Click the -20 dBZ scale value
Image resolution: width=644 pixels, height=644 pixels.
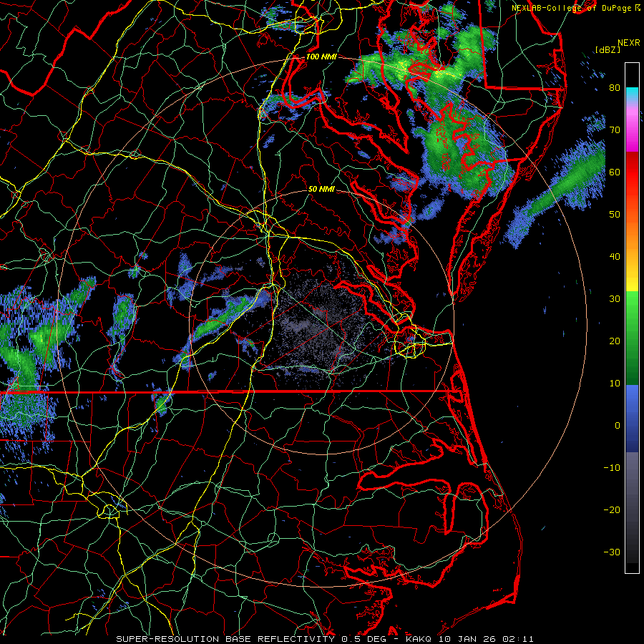pyautogui.click(x=612, y=510)
